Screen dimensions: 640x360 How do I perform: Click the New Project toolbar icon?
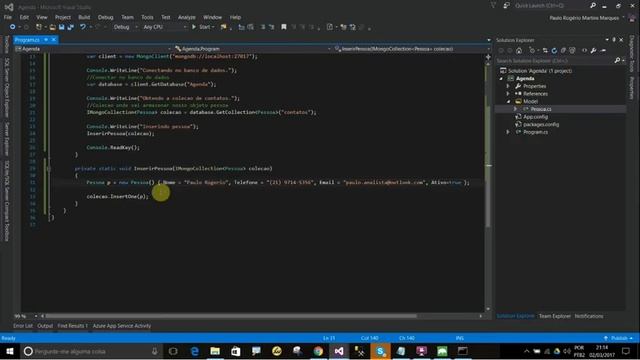39,27
